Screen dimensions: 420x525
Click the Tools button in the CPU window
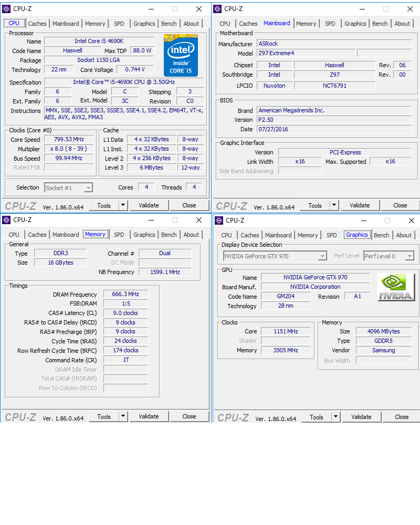(104, 206)
